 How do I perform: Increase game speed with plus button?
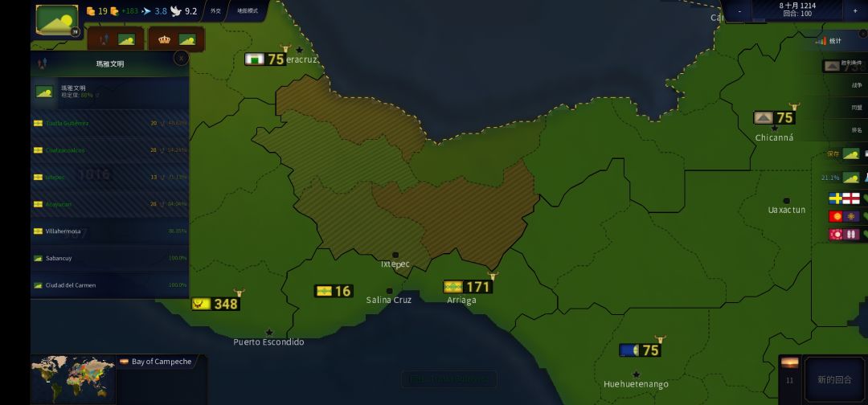[x=855, y=11]
